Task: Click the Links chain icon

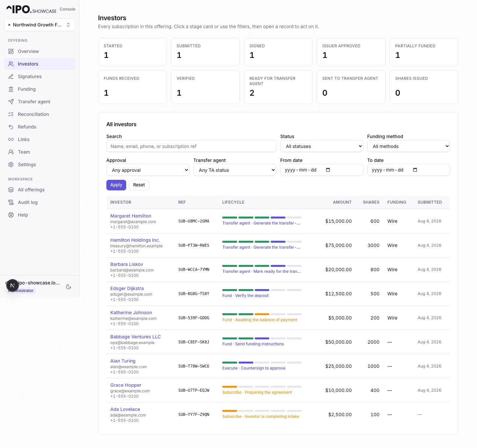Action: pyautogui.click(x=11, y=139)
